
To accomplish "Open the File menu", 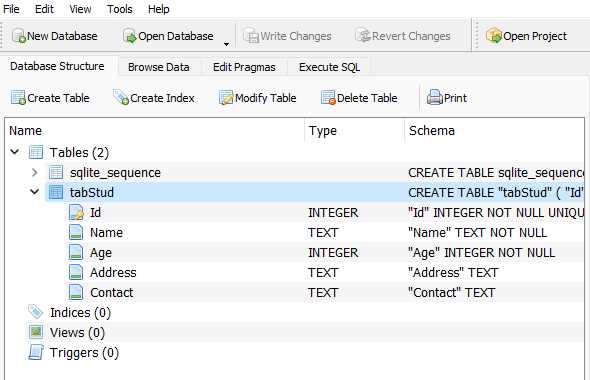I will pyautogui.click(x=11, y=9).
